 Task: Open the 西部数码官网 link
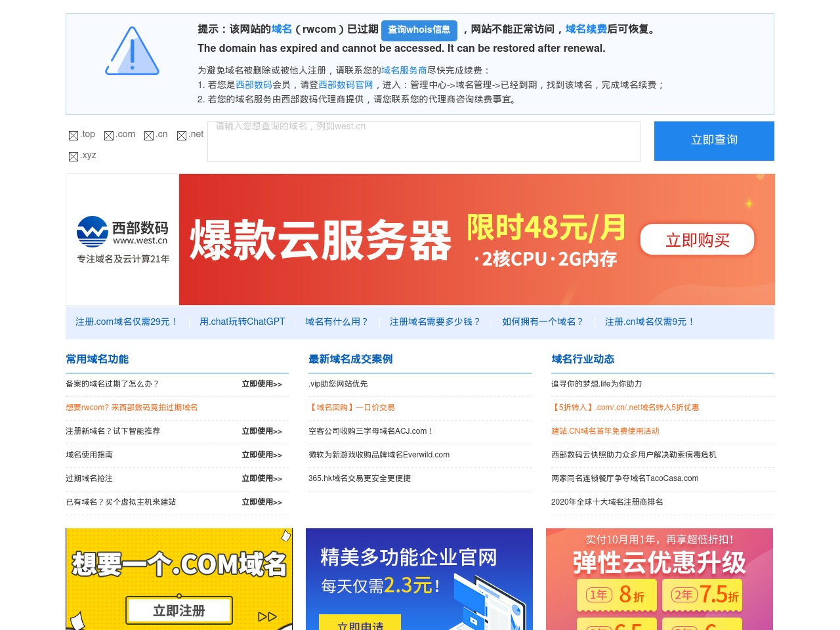[x=346, y=85]
